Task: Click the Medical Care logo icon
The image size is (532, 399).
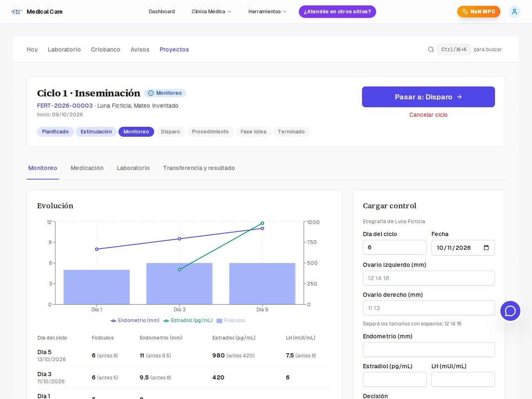Action: (17, 12)
